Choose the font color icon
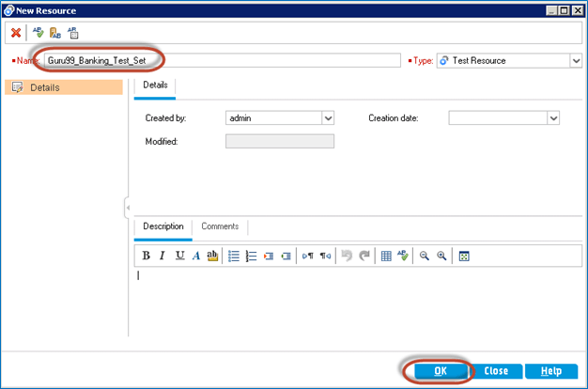This screenshot has height=389, width=588. click(196, 256)
